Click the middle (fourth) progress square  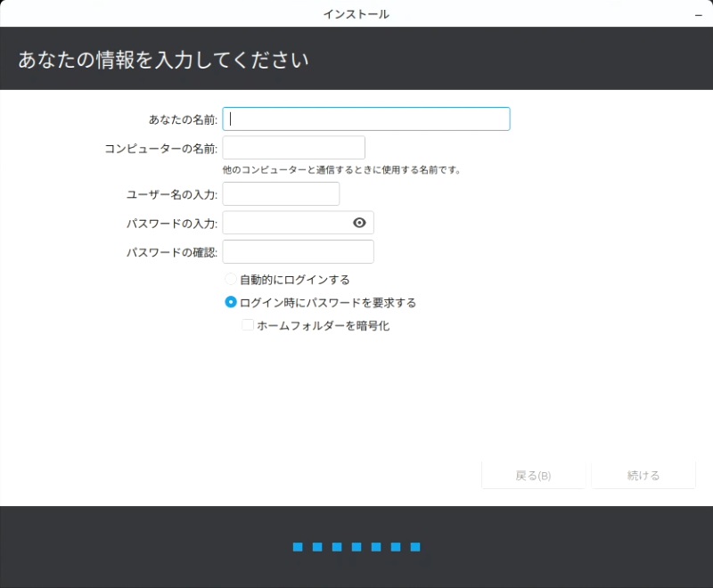click(x=356, y=547)
